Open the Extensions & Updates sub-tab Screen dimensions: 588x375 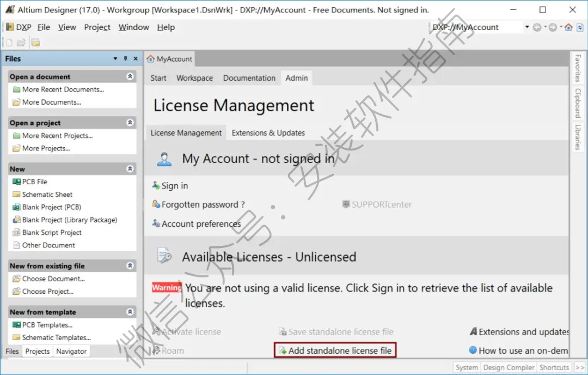tap(268, 132)
